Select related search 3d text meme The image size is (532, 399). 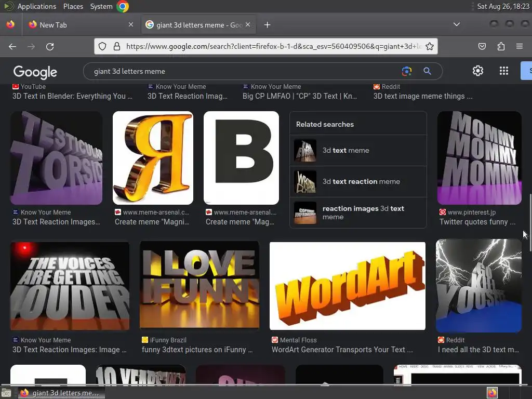[358, 150]
